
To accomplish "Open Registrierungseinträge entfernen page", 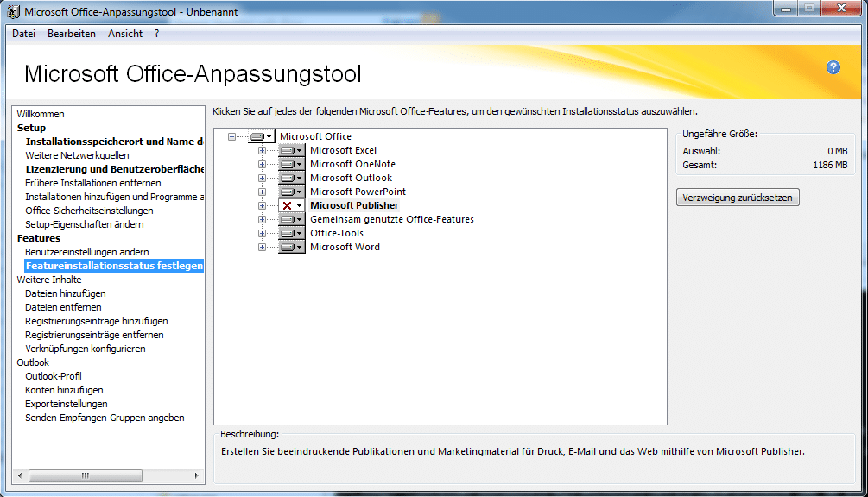I will pos(94,335).
